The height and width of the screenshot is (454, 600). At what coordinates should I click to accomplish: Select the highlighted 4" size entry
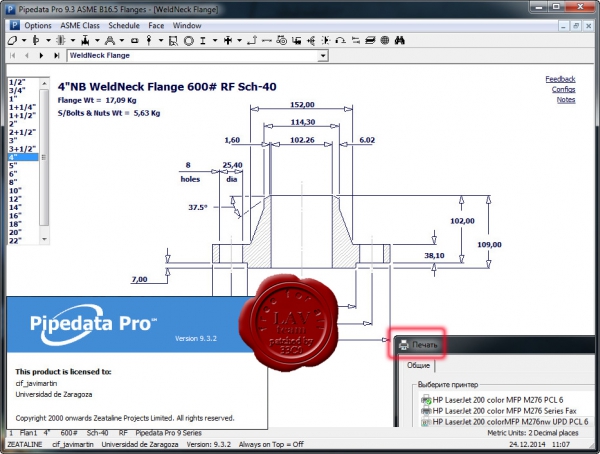point(23,157)
